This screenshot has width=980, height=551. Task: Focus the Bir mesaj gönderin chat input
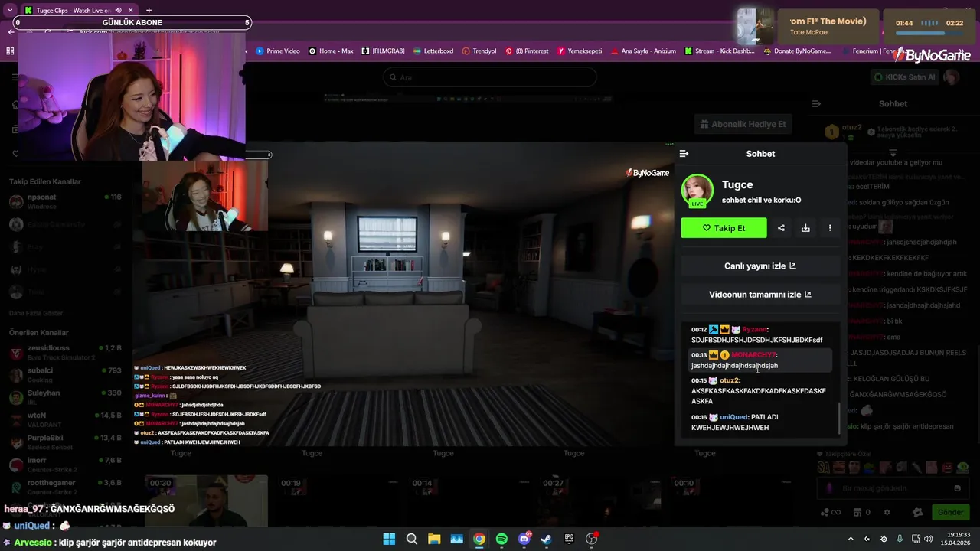pyautogui.click(x=893, y=488)
